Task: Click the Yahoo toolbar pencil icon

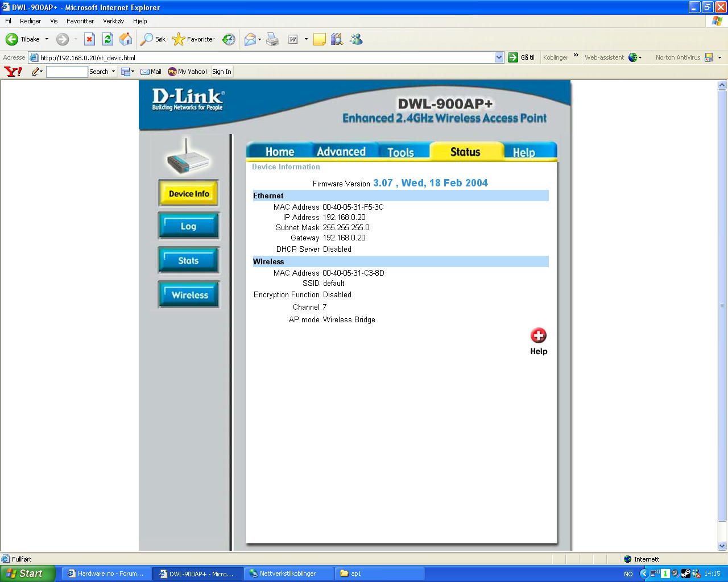Action: click(x=36, y=72)
